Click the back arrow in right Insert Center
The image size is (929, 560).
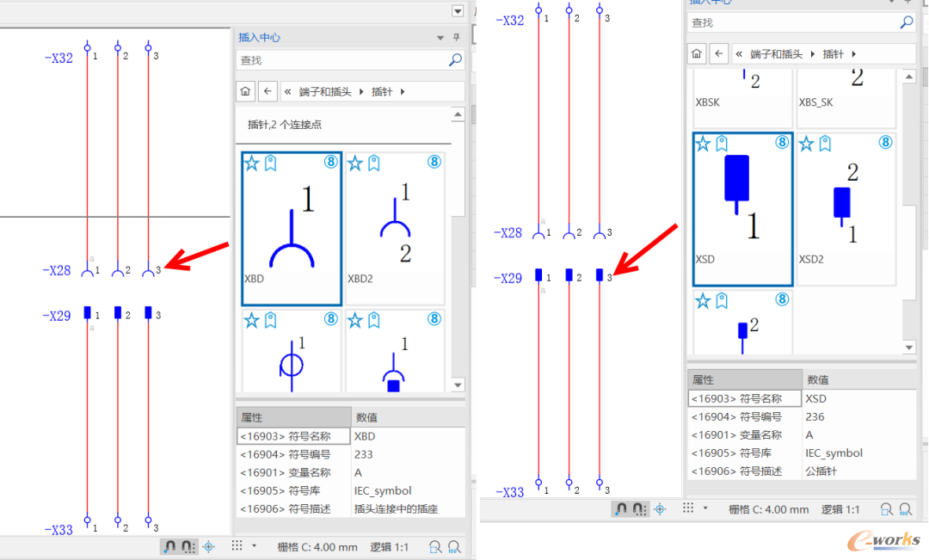(x=718, y=54)
